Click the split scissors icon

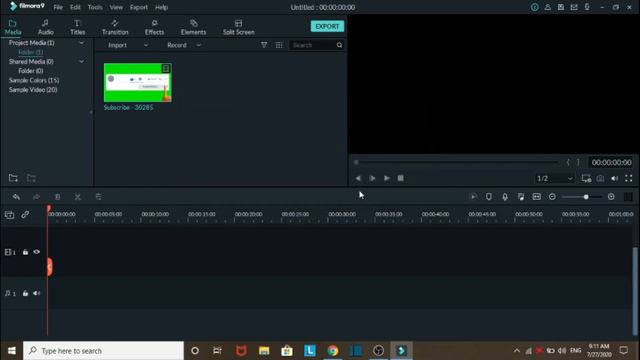(x=78, y=197)
